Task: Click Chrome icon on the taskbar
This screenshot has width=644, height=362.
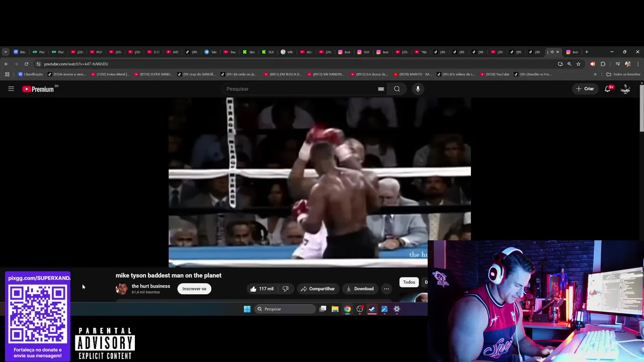Action: click(x=347, y=309)
